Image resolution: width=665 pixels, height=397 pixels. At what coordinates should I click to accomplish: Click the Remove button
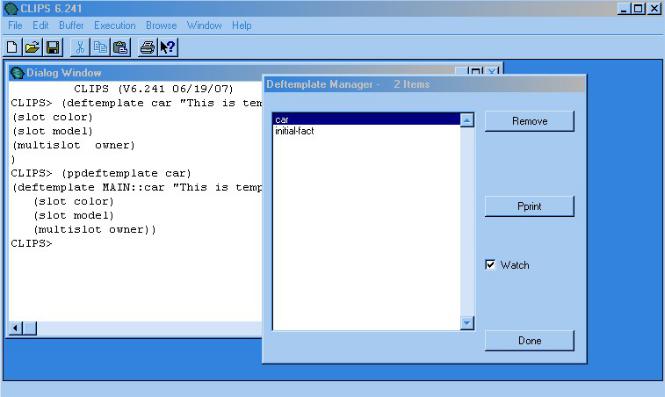tap(529, 121)
